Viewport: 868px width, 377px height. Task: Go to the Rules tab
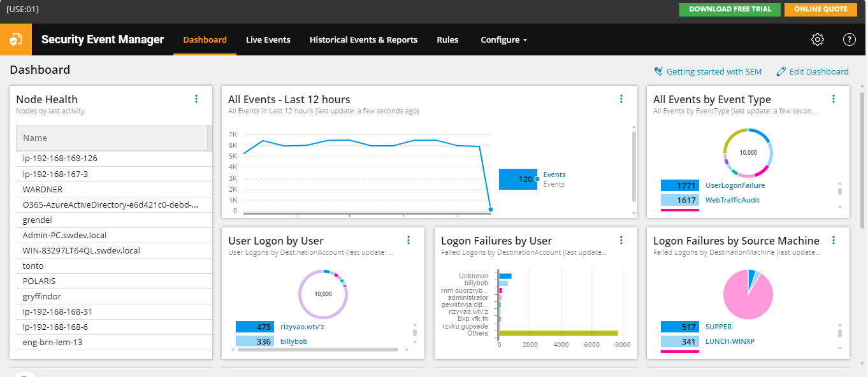447,39
